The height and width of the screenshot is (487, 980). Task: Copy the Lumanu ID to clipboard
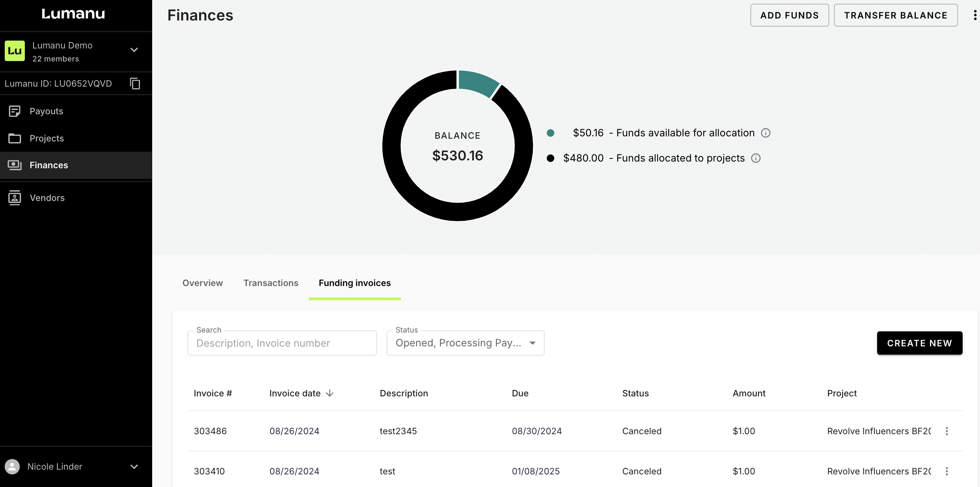pos(135,84)
